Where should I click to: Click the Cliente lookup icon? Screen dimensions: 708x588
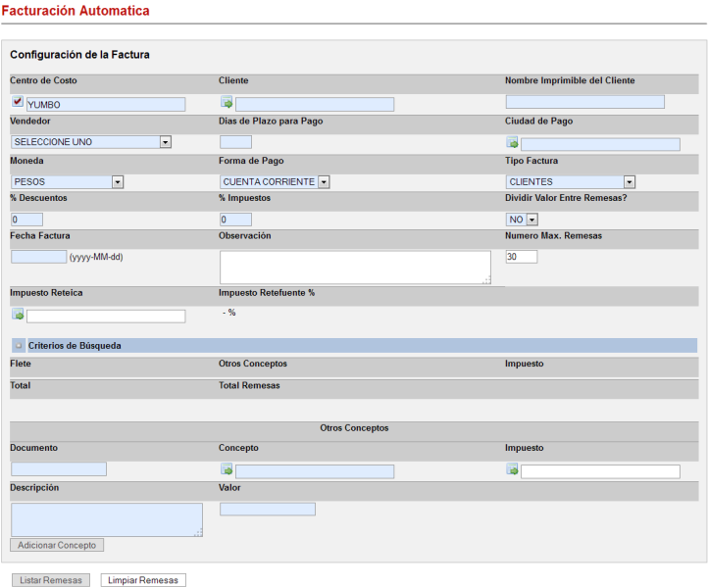[x=227, y=103]
